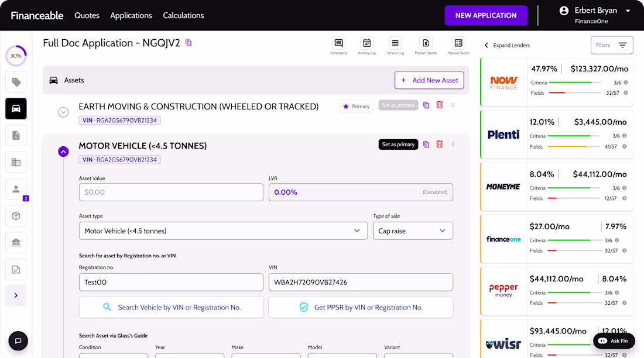Go to Applications menu
The height and width of the screenshot is (358, 644).
pos(131,16)
